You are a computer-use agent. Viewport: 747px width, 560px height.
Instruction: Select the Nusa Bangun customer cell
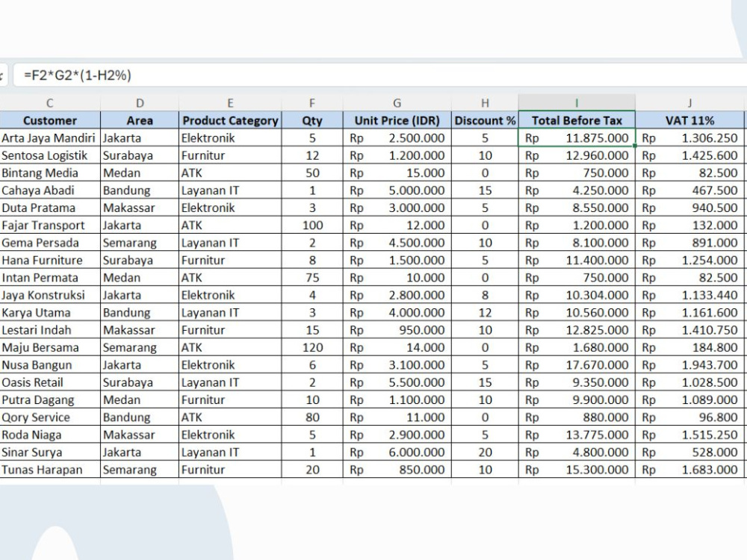(50, 365)
